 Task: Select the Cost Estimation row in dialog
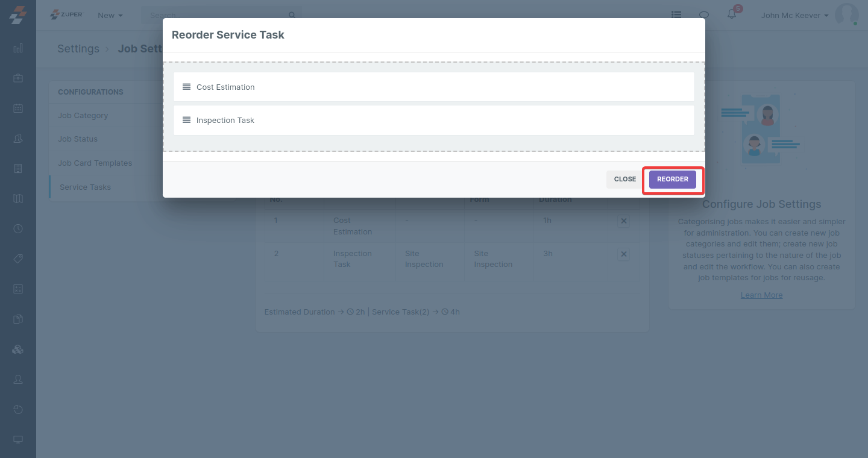pos(434,87)
